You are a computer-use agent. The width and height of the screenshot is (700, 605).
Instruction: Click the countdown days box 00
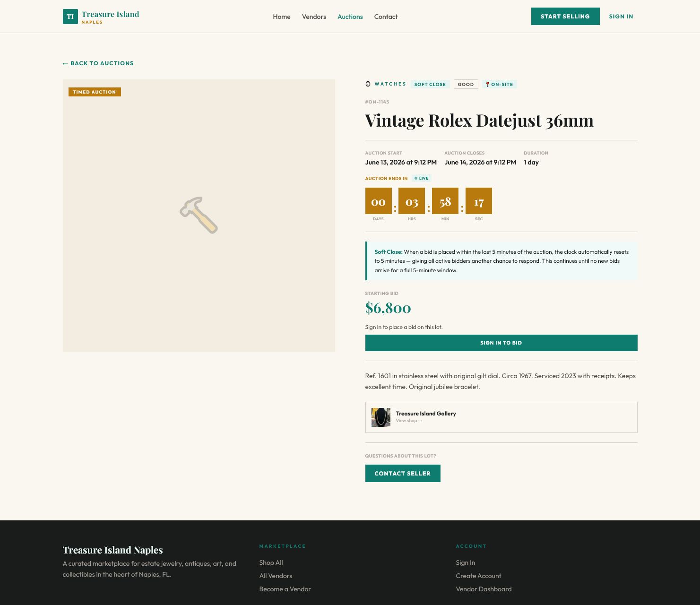379,201
